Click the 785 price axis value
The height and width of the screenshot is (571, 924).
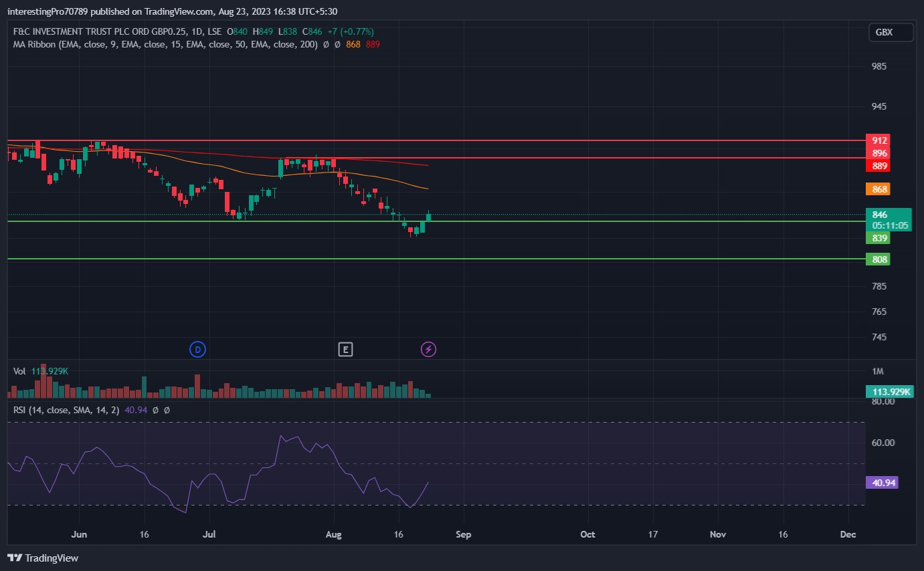[879, 286]
